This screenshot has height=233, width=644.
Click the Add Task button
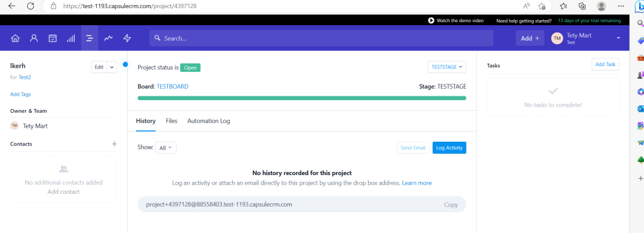606,64
